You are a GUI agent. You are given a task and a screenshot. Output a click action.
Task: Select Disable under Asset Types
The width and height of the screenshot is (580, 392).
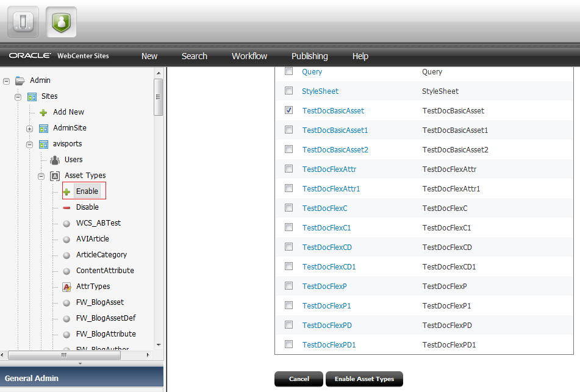point(87,207)
